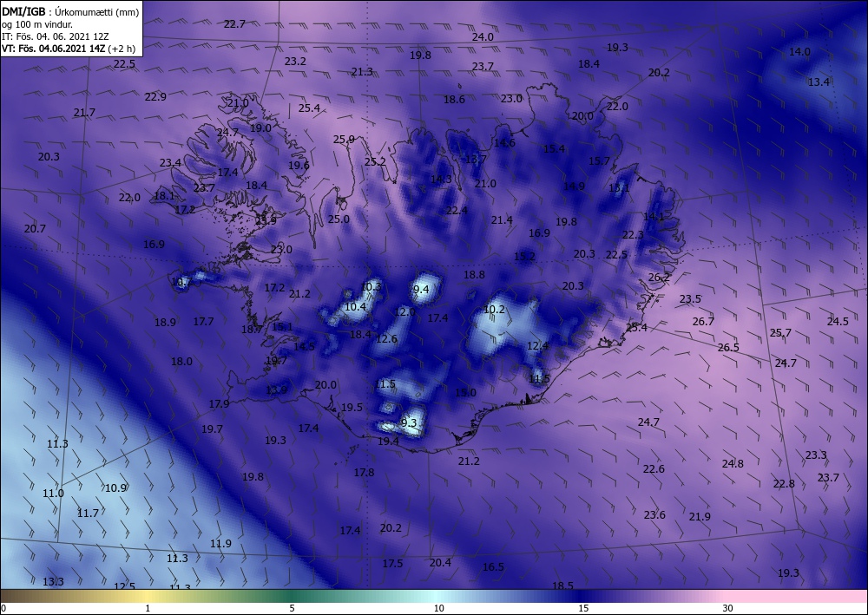Select the map value 24.8

coord(733,464)
